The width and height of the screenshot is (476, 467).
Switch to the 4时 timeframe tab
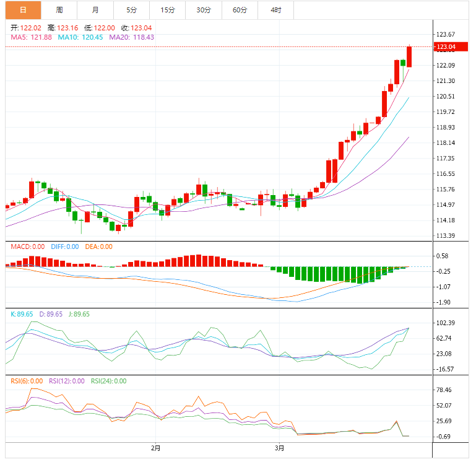coord(276,10)
